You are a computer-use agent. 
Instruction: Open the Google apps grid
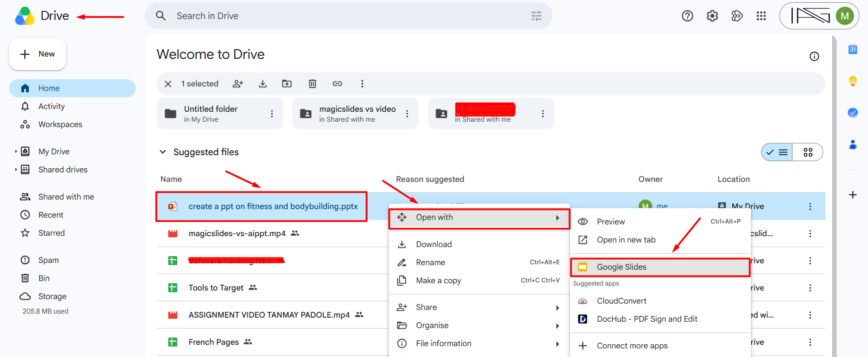click(x=761, y=16)
